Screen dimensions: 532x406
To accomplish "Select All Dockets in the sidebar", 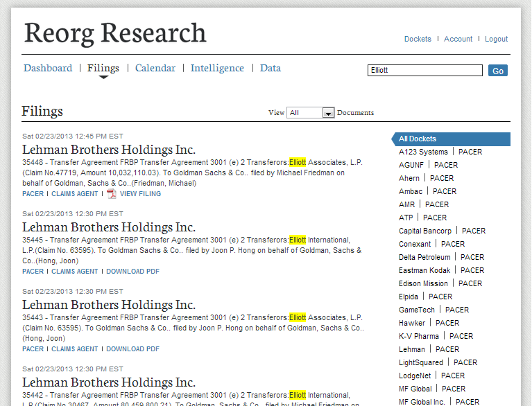I will [451, 139].
